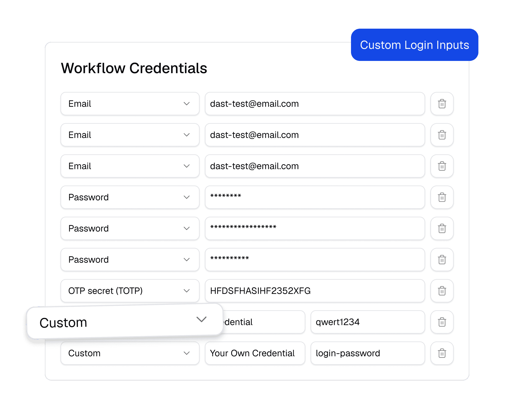Delete the login-password custom row
513x420 pixels.
pos(442,353)
